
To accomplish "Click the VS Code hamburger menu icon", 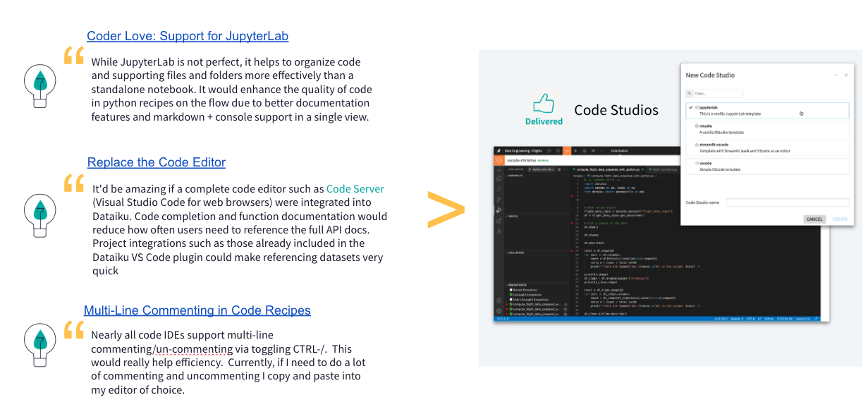I will pyautogui.click(x=499, y=169).
